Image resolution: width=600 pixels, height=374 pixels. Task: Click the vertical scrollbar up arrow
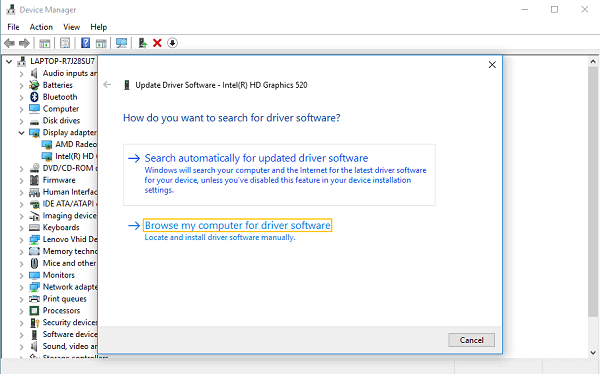tap(593, 61)
